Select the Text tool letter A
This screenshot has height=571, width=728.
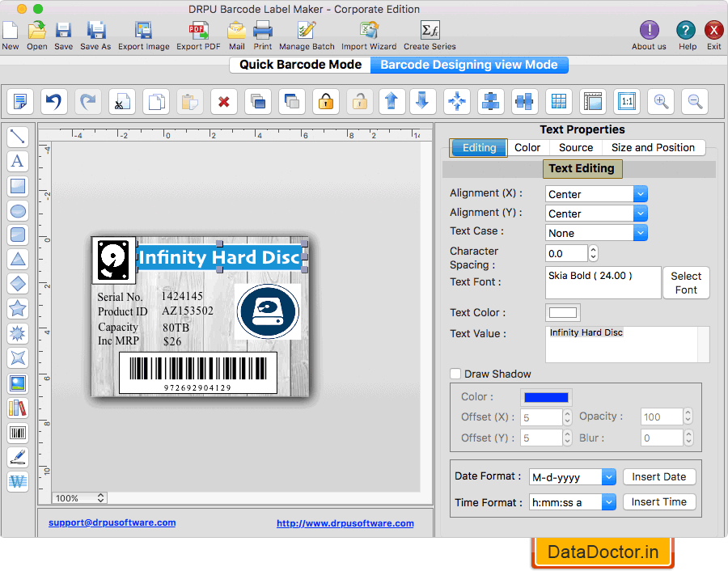(x=18, y=161)
